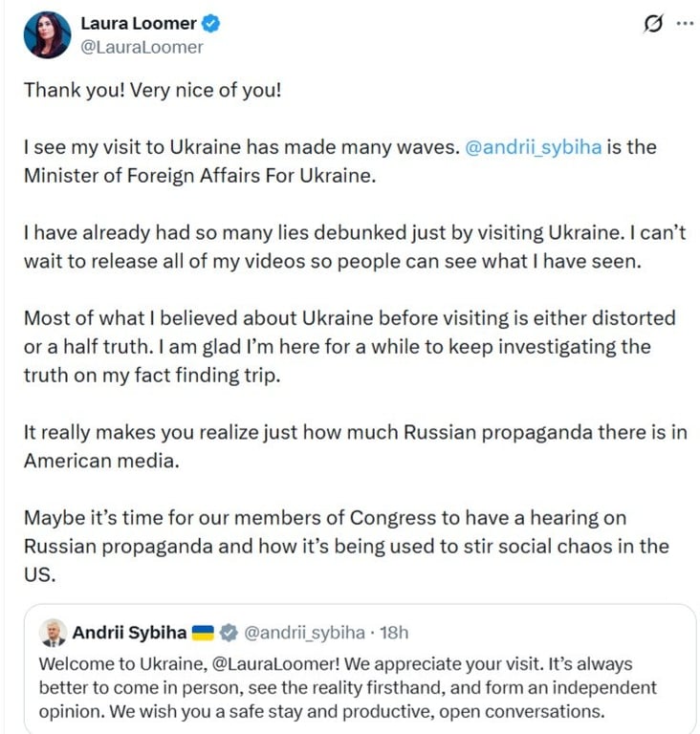Click the paragraph starting 'Most of what I believed'
The width and height of the screenshot is (700, 734).
(x=350, y=346)
